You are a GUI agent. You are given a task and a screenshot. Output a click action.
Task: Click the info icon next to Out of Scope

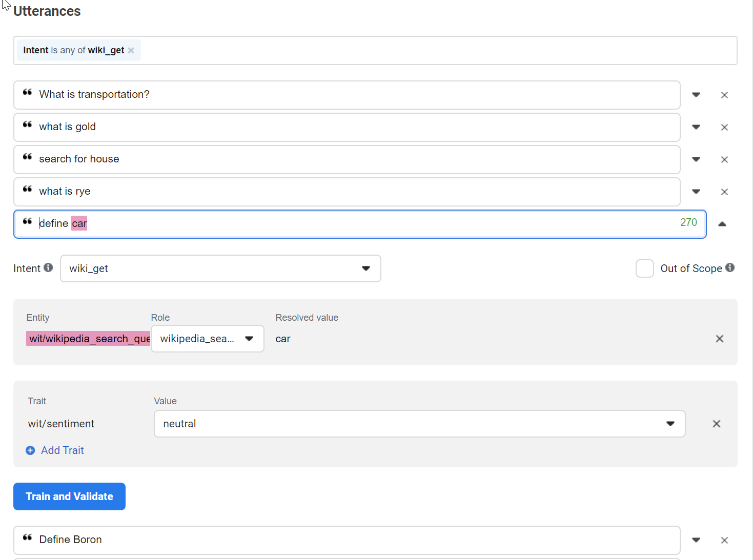(731, 268)
